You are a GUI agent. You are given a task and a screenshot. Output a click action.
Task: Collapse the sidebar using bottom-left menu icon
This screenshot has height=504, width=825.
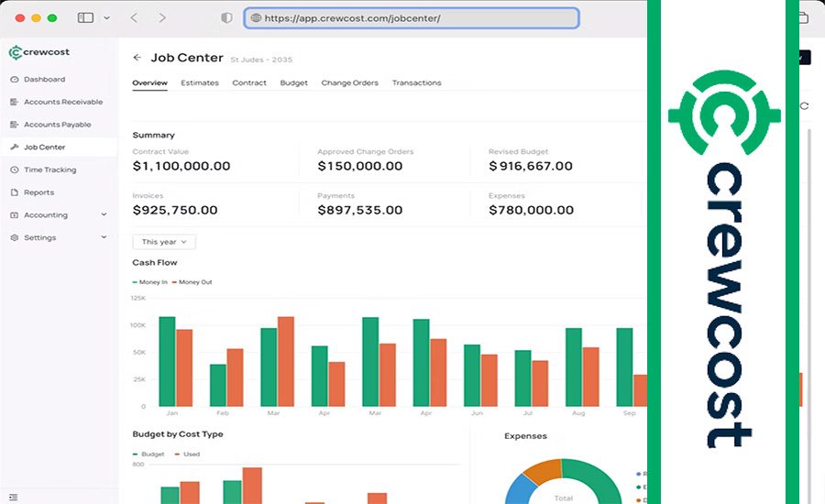pyautogui.click(x=13, y=496)
